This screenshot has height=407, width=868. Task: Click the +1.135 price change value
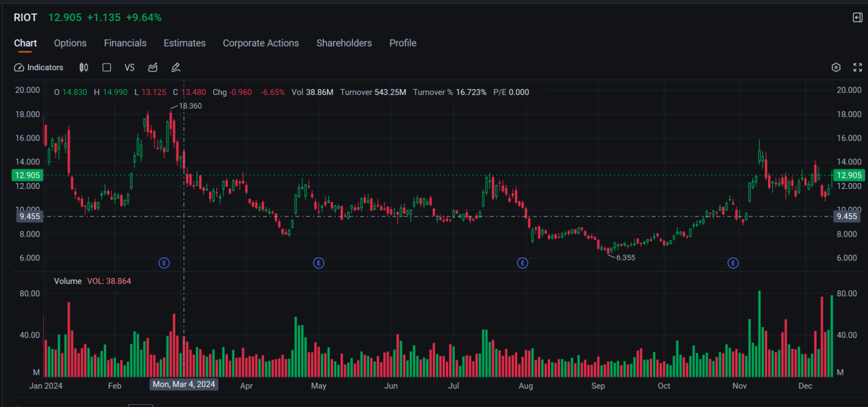click(x=104, y=17)
